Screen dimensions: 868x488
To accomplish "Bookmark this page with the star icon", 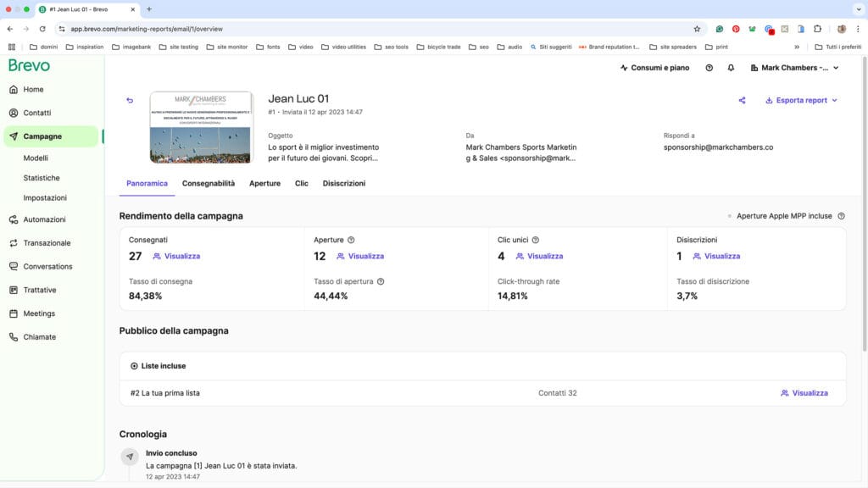I will click(697, 29).
